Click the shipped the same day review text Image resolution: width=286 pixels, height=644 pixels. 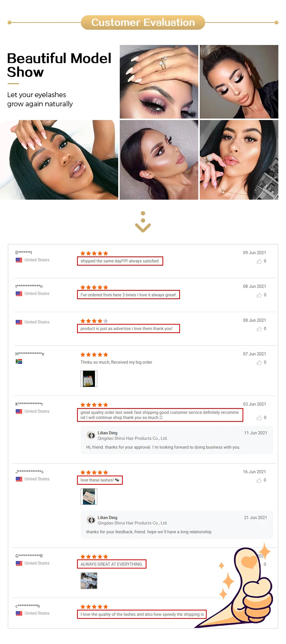[x=119, y=261]
